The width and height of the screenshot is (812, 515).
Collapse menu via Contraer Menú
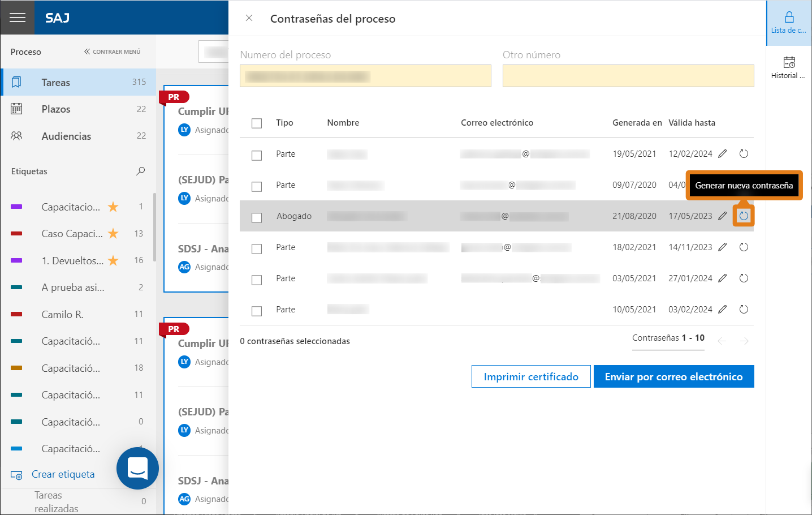coord(112,51)
